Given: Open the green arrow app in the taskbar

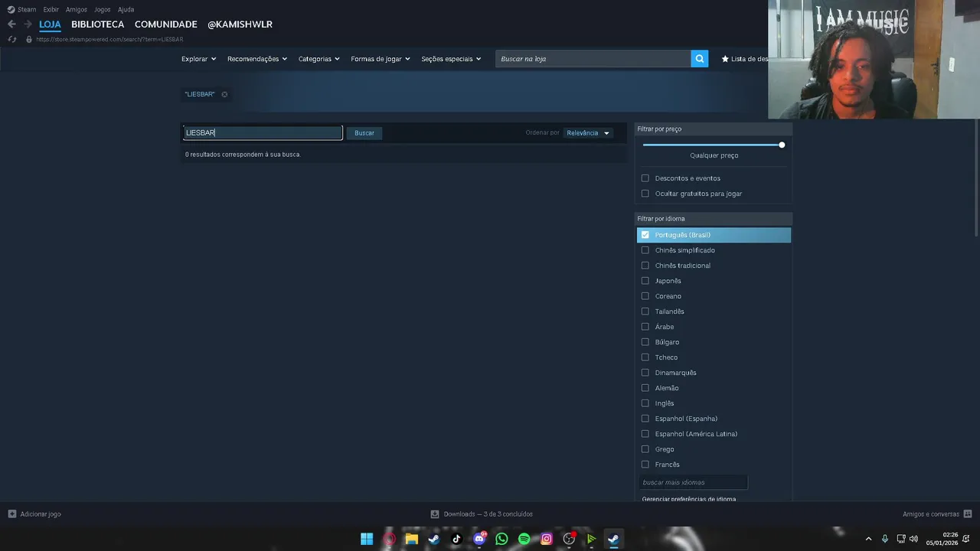Looking at the screenshot, I should click(591, 539).
